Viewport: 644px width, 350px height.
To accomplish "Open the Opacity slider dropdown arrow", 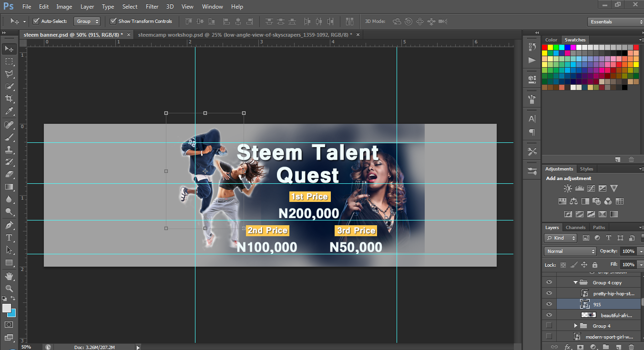I will (x=640, y=251).
